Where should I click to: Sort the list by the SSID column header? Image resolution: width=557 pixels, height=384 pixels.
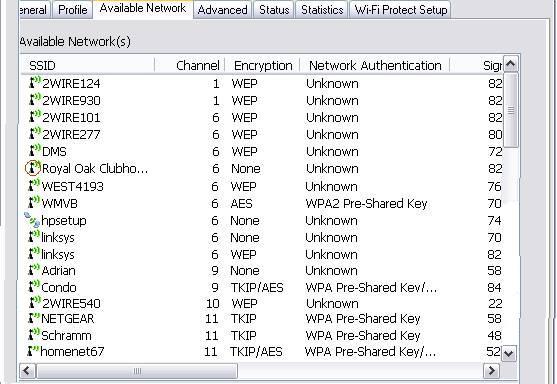(87, 65)
